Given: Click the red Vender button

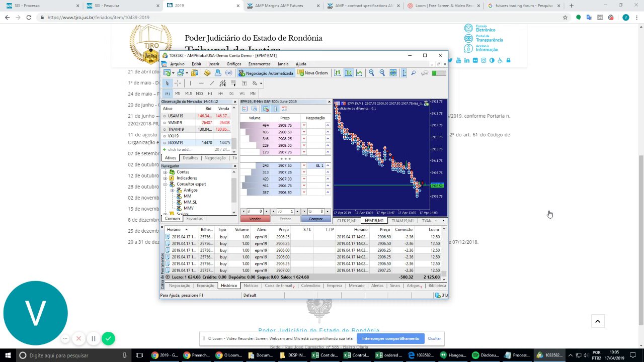Looking at the screenshot, I should point(255,219).
